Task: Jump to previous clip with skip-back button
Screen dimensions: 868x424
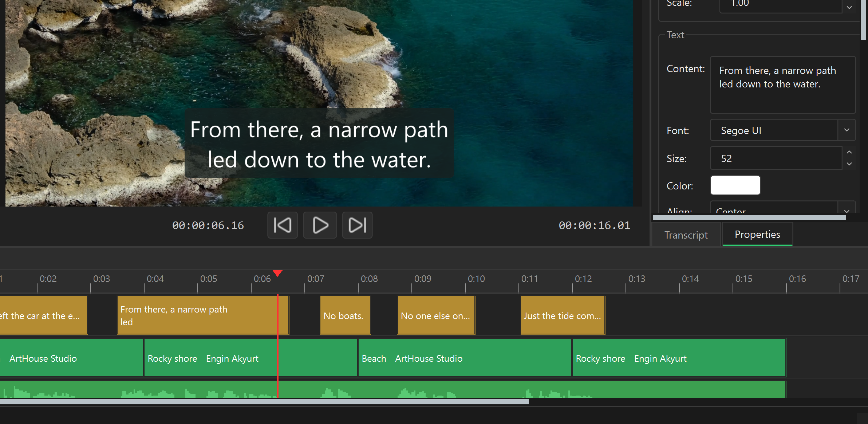Action: [x=283, y=225]
